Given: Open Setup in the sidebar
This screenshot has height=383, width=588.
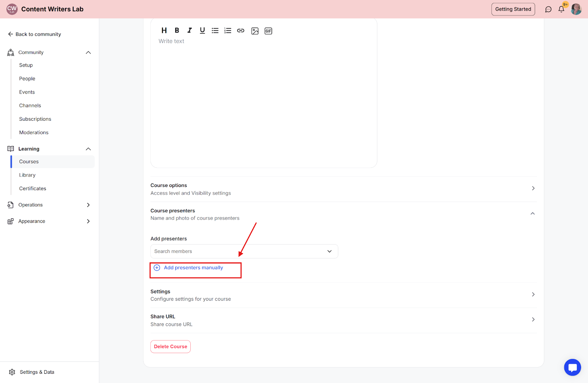Looking at the screenshot, I should point(26,65).
